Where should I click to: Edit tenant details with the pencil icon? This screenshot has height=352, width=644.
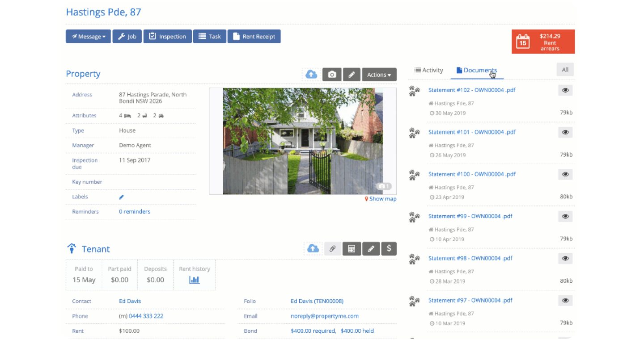pyautogui.click(x=371, y=249)
